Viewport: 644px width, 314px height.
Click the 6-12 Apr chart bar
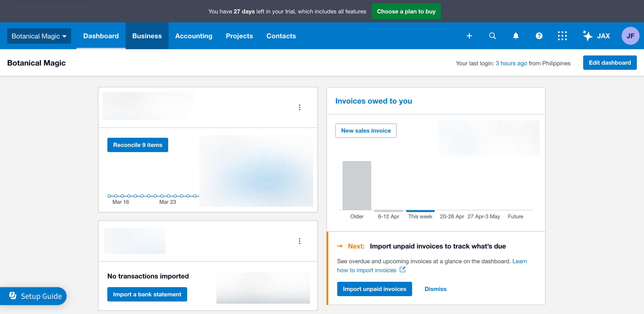tap(388, 211)
